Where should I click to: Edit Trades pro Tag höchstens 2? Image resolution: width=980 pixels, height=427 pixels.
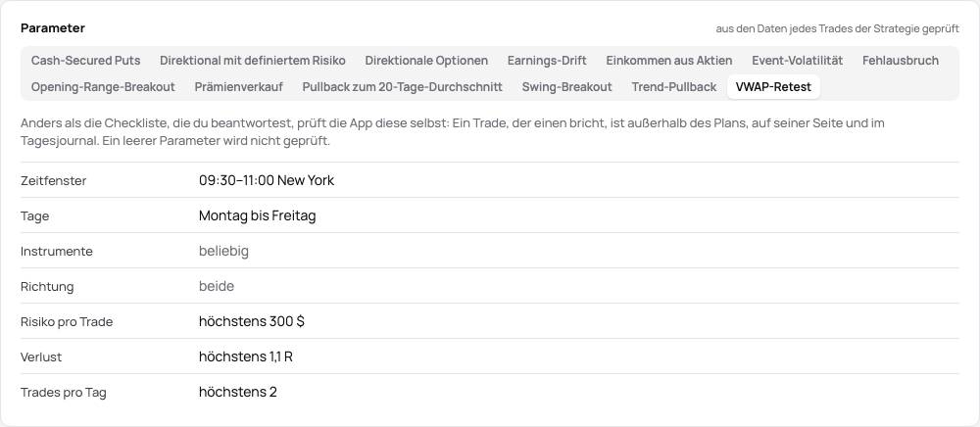click(x=237, y=392)
